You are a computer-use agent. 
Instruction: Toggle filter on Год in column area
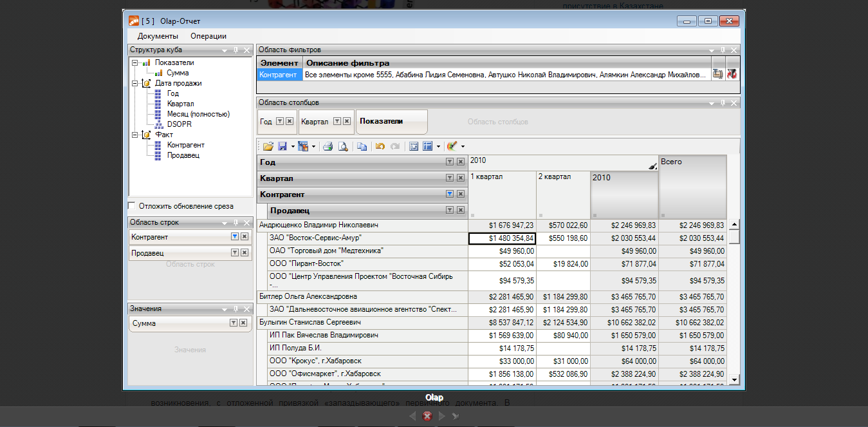279,121
